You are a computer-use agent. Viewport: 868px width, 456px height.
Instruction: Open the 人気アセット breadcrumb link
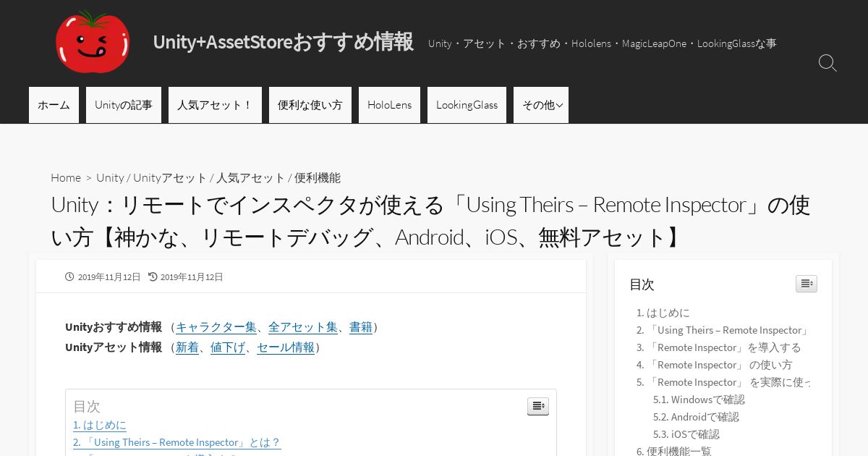250,177
